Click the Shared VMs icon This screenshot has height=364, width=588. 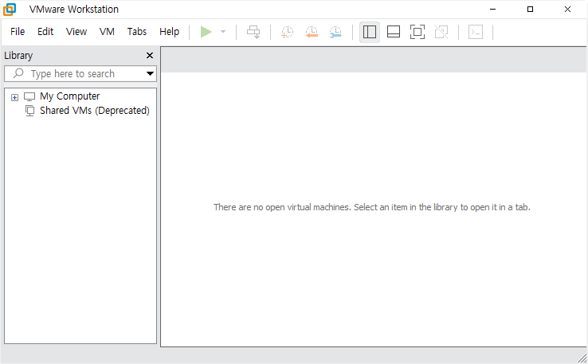(29, 111)
